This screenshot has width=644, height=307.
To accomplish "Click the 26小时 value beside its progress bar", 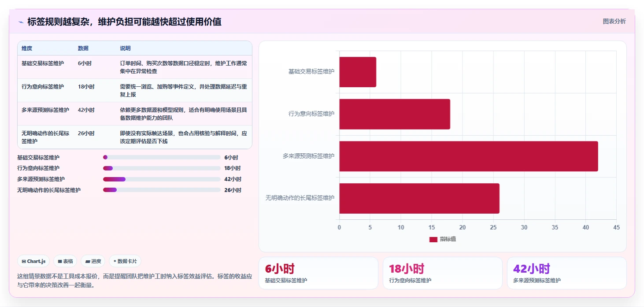I will coord(233,190).
